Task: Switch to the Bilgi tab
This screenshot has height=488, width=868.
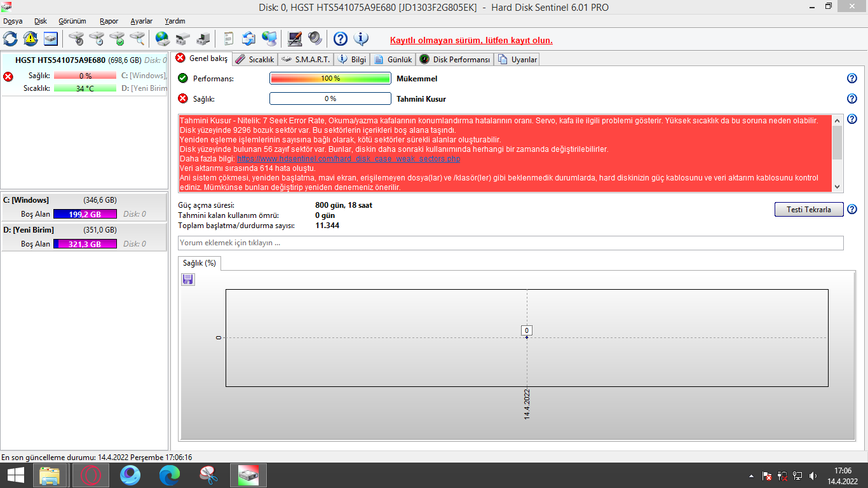Action: (352, 59)
